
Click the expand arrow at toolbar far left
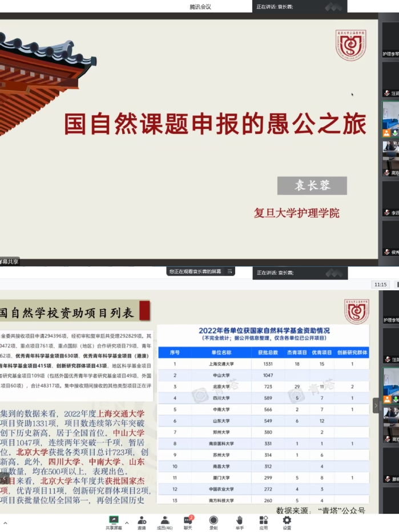5,522
